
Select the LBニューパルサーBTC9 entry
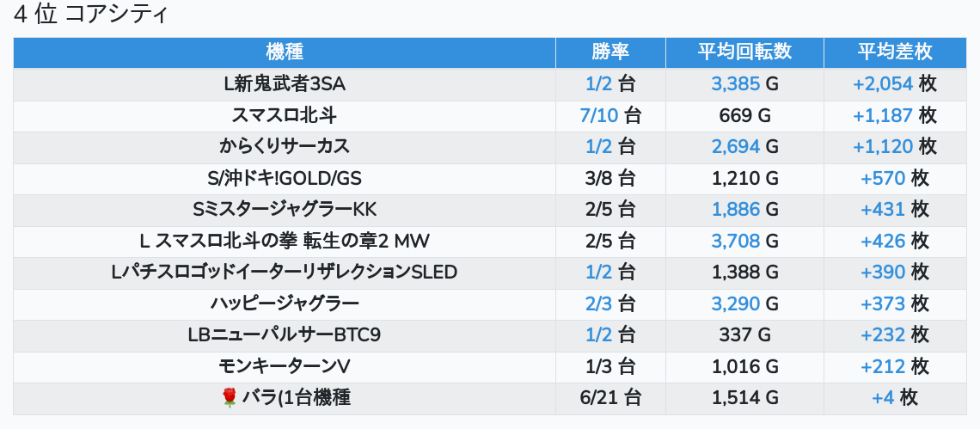pos(284,334)
